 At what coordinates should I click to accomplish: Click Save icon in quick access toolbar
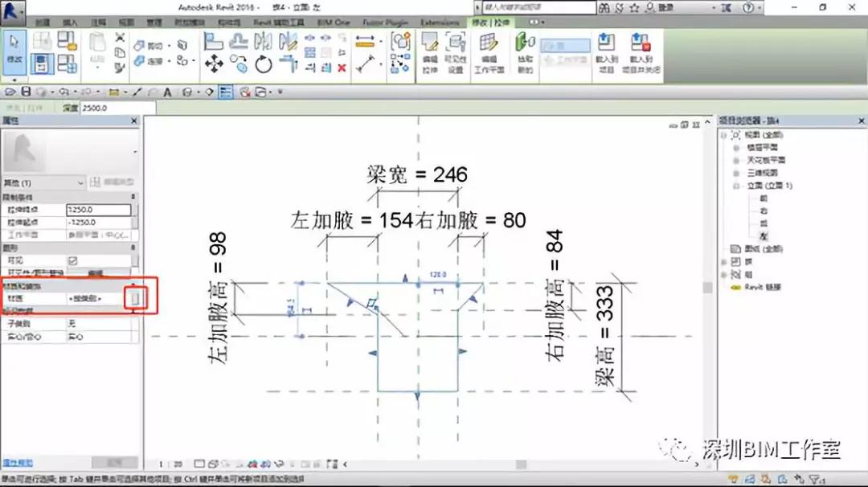tap(26, 92)
